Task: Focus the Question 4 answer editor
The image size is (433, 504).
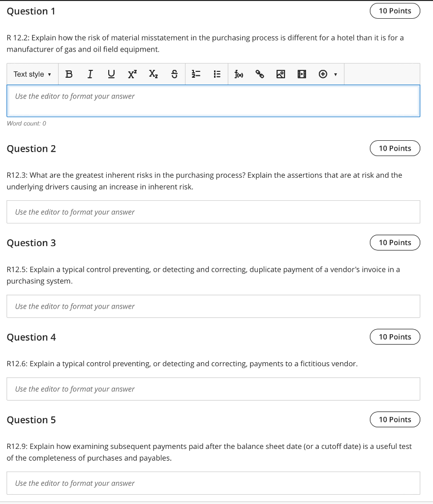Action: 213,389
